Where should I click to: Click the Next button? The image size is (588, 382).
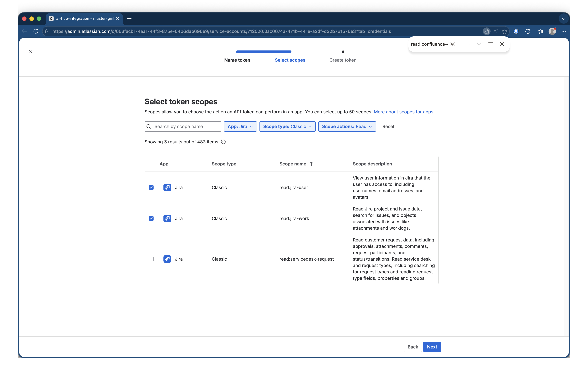(x=432, y=347)
